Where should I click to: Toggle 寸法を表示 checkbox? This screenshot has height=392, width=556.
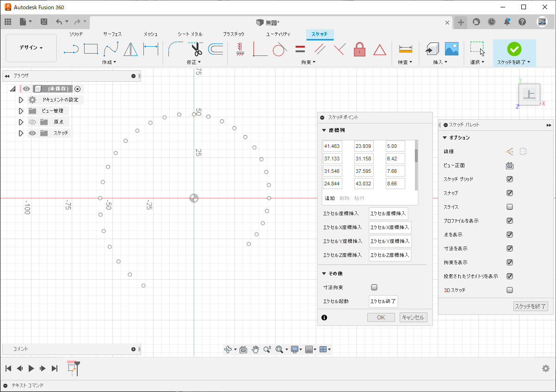pos(510,249)
